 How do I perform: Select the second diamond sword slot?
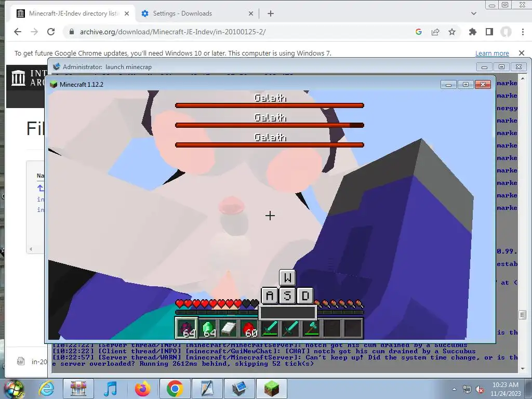click(290, 328)
